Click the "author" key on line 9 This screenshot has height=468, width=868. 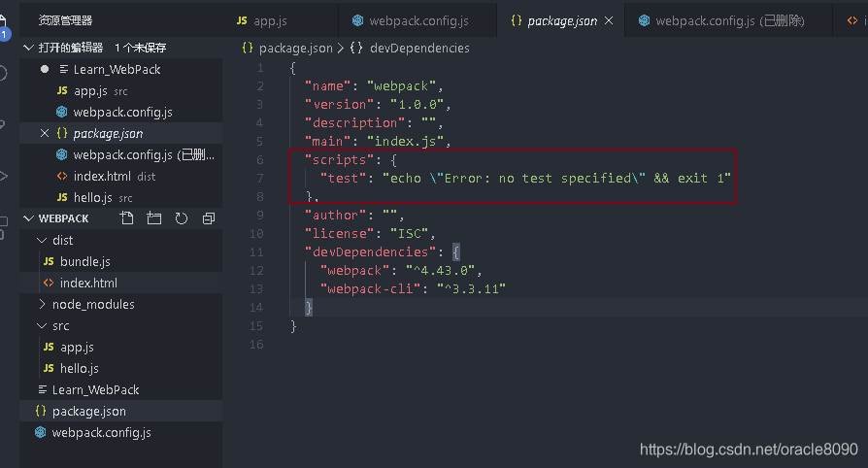click(x=336, y=215)
